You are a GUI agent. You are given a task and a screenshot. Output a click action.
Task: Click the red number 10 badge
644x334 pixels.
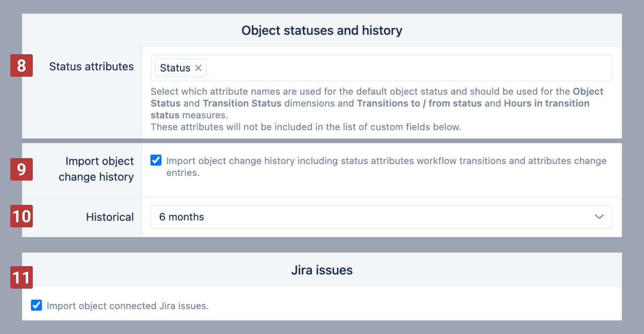(22, 217)
